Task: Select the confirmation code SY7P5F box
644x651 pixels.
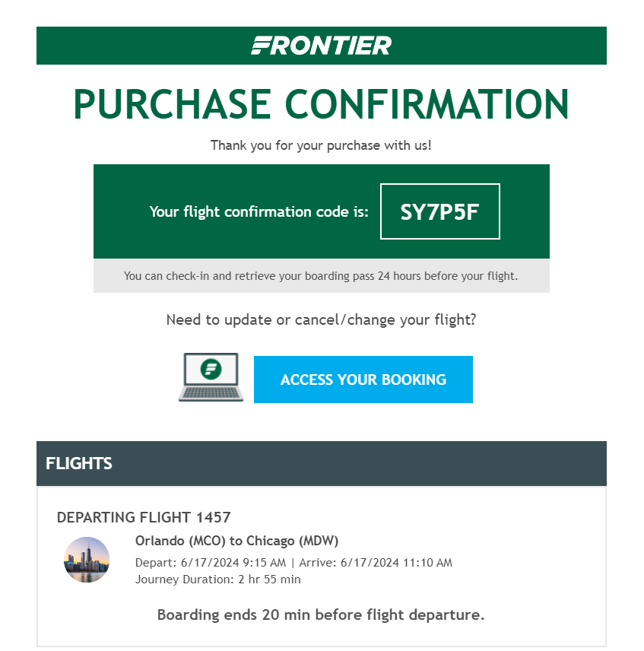Action: pyautogui.click(x=439, y=211)
